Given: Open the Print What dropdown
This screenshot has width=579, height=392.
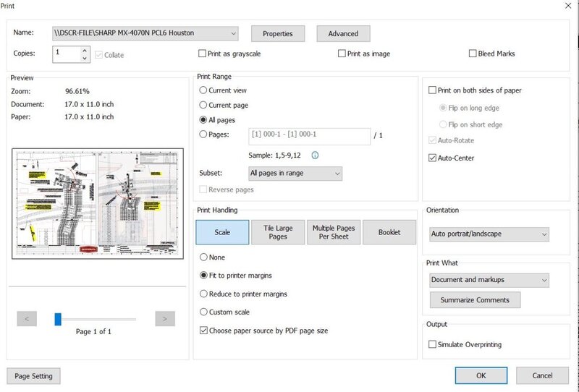Looking at the screenshot, I should click(489, 280).
